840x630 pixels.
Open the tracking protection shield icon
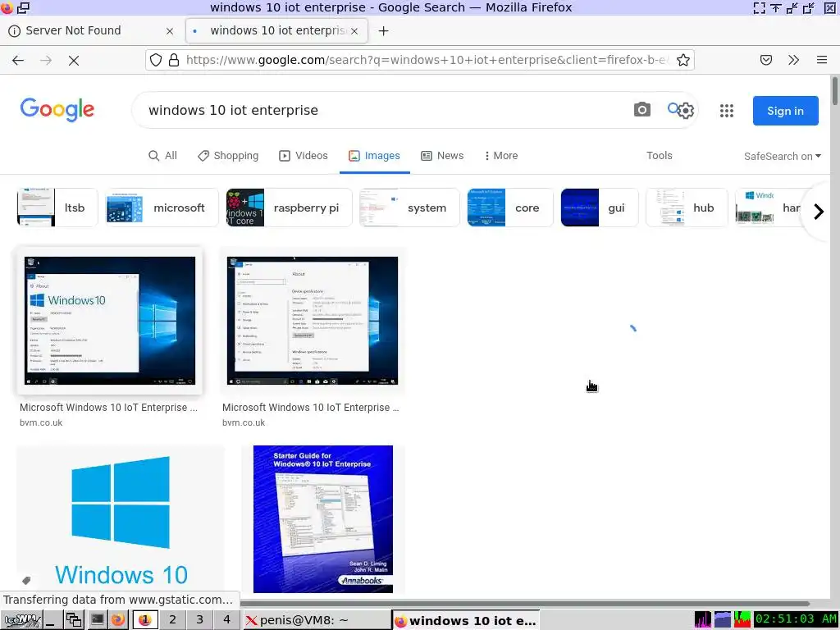pyautogui.click(x=155, y=60)
